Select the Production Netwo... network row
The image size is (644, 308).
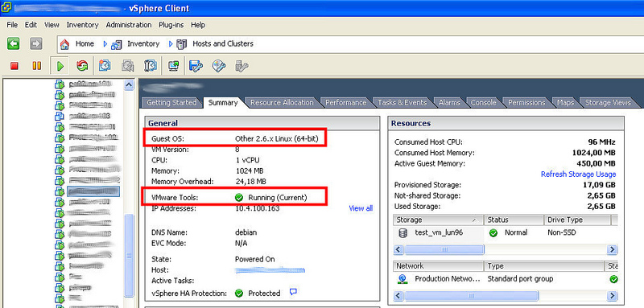tap(506, 279)
